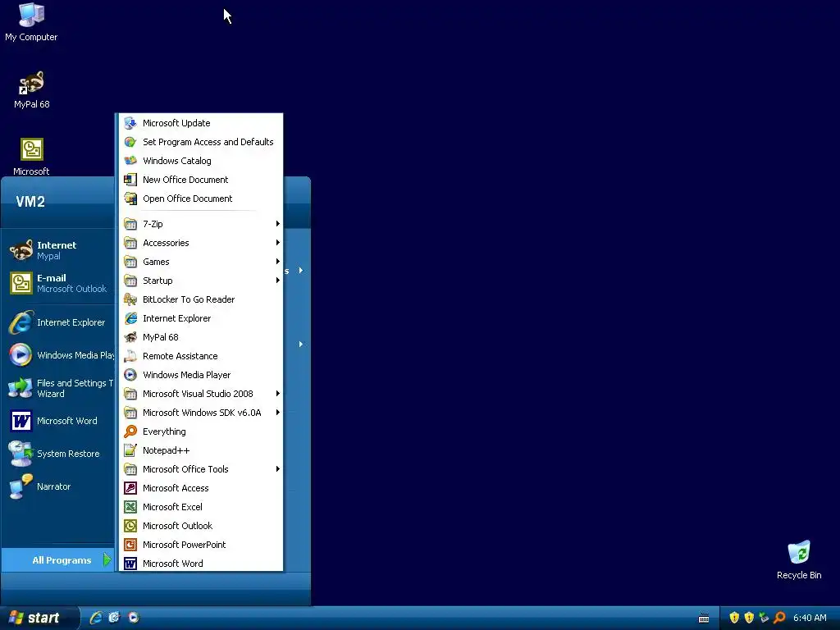Screen dimensions: 840x630
Task: Open Windows Media Player in Start menu left pane
Action: click(x=58, y=355)
